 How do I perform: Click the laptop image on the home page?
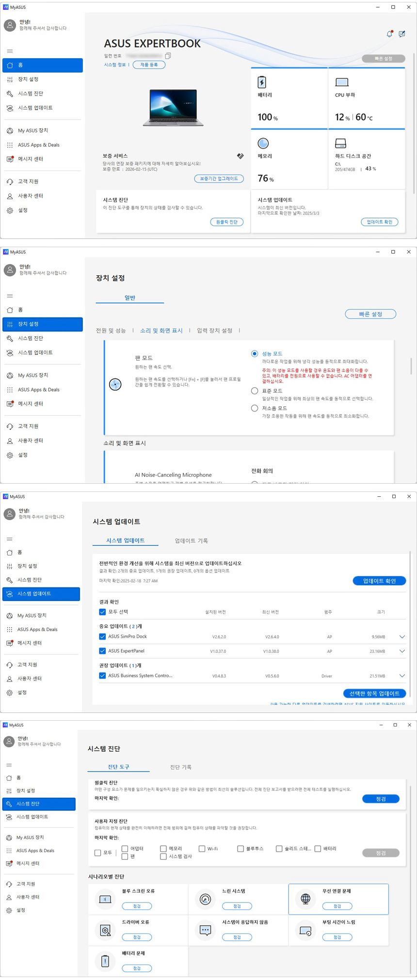[x=173, y=107]
